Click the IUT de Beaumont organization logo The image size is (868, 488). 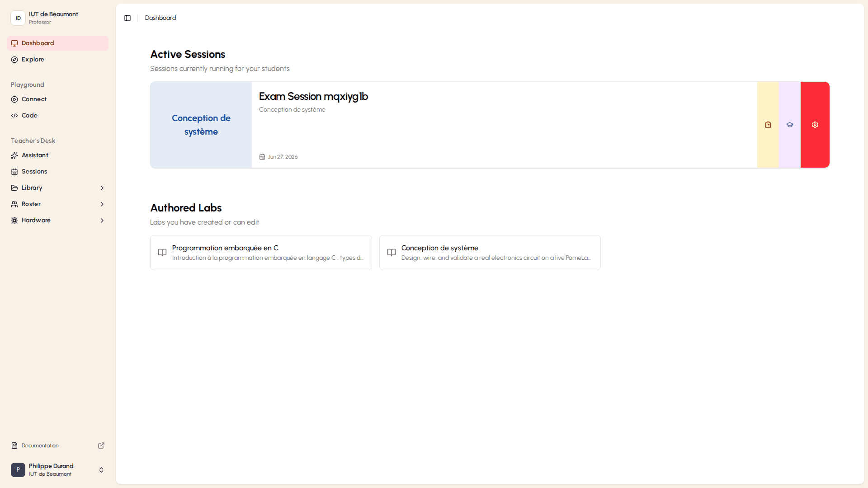[18, 18]
